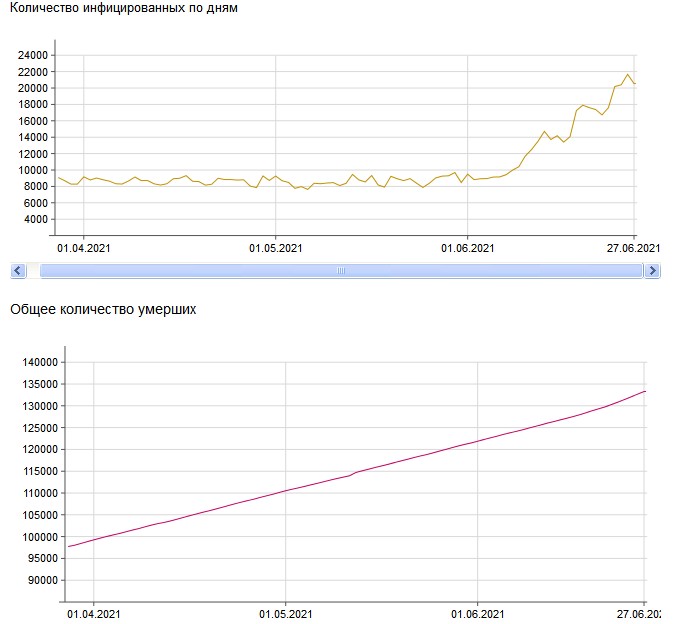The height and width of the screenshot is (624, 685).
Task: Click the 140000 value on the deaths Y-axis
Action: pyautogui.click(x=41, y=362)
